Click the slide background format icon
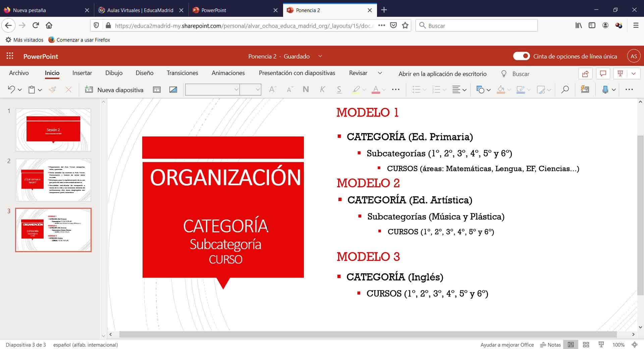The width and height of the screenshot is (644, 349). point(173,90)
